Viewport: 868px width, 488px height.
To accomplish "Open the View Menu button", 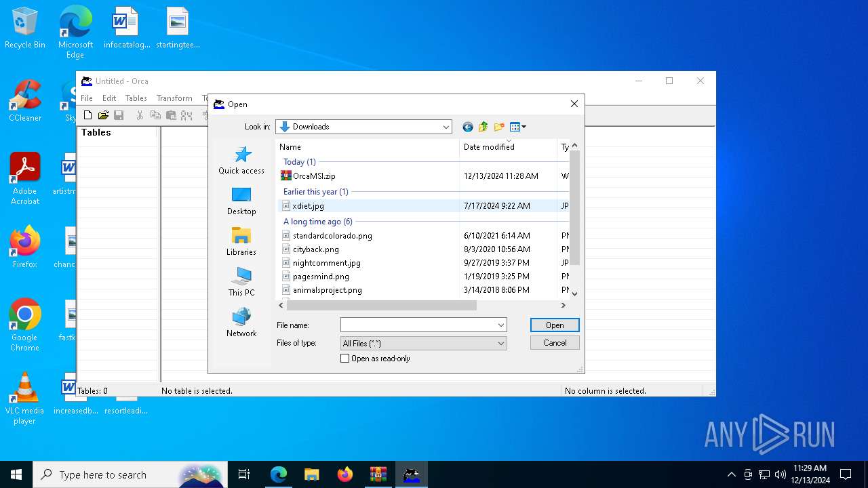I will [518, 127].
